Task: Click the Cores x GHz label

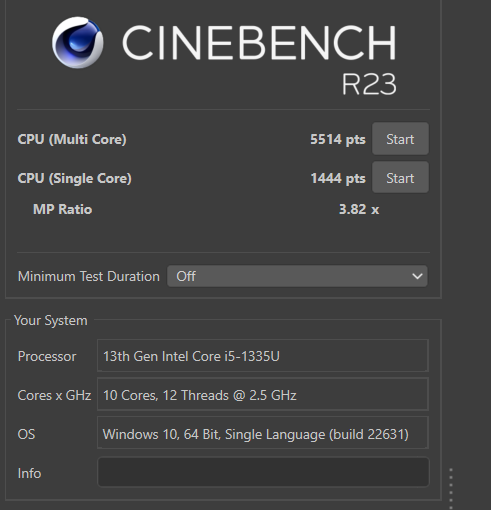Action: pos(54,395)
